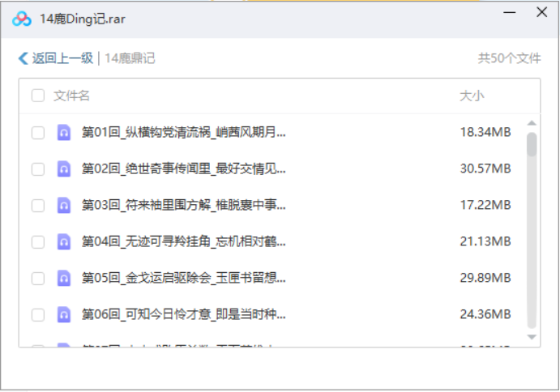Click the 大小 column header
The height and width of the screenshot is (392, 560).
click(x=472, y=96)
